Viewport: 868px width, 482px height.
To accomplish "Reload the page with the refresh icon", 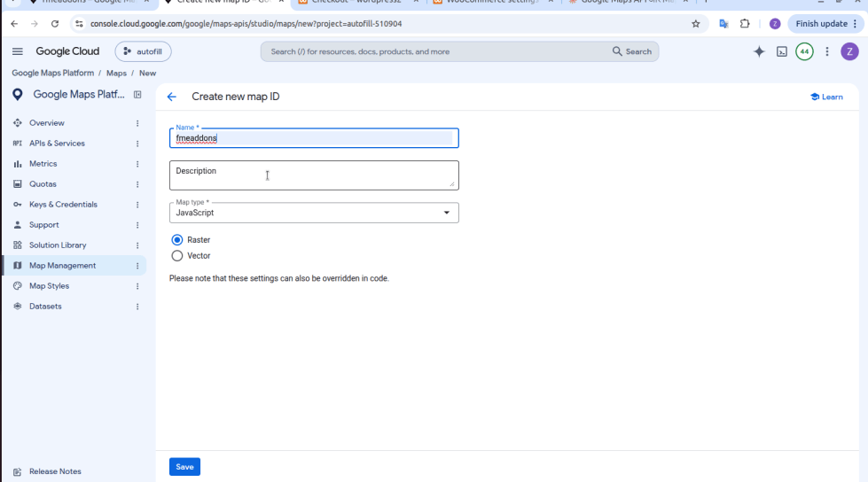I will pyautogui.click(x=55, y=24).
